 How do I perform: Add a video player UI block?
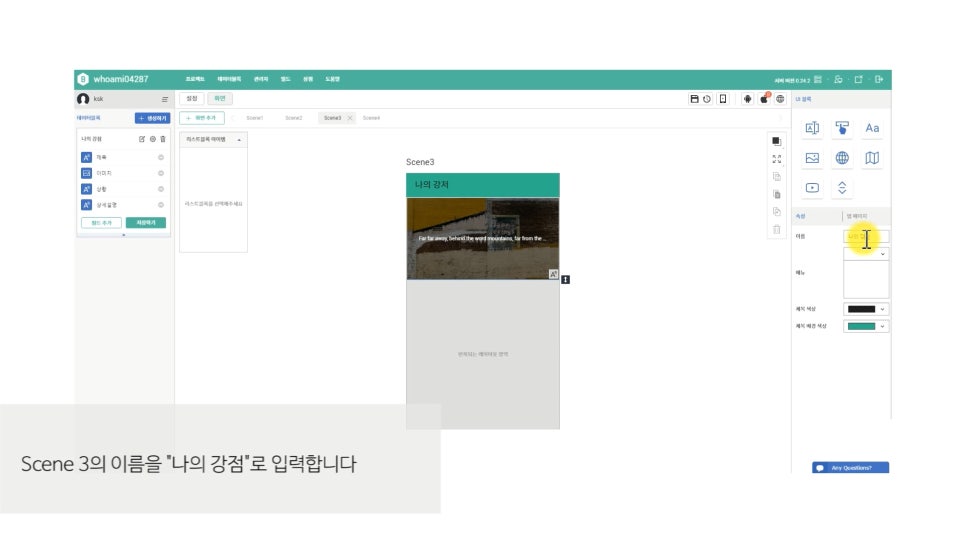pos(812,187)
